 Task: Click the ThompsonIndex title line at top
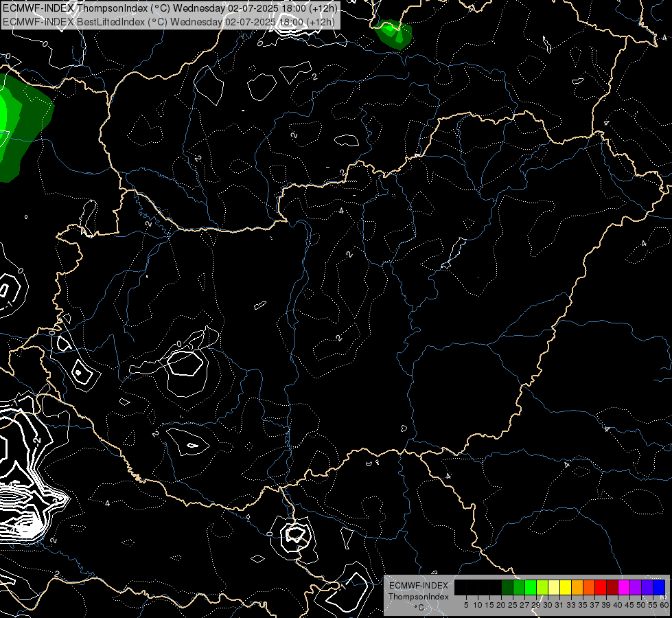pos(170,8)
